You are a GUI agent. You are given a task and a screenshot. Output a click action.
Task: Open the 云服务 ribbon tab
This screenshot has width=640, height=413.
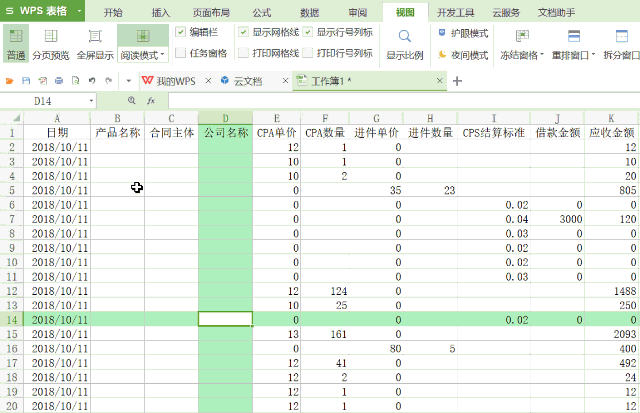coord(506,13)
